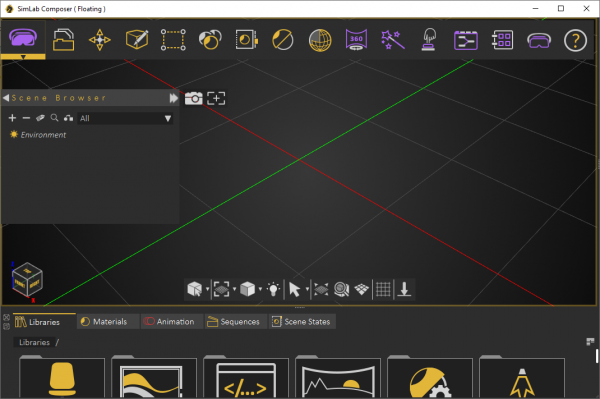
Task: Open the sphere with gear materials folder
Action: pyautogui.click(x=430, y=376)
